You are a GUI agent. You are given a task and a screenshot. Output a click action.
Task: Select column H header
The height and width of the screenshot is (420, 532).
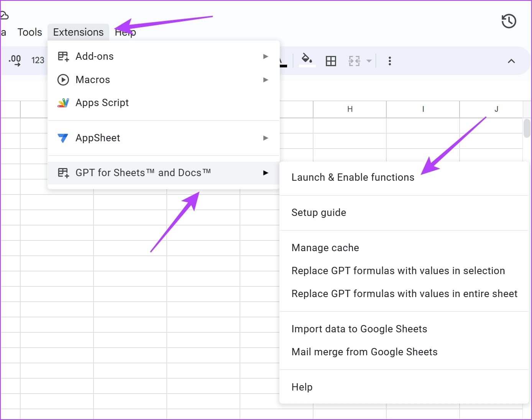350,109
